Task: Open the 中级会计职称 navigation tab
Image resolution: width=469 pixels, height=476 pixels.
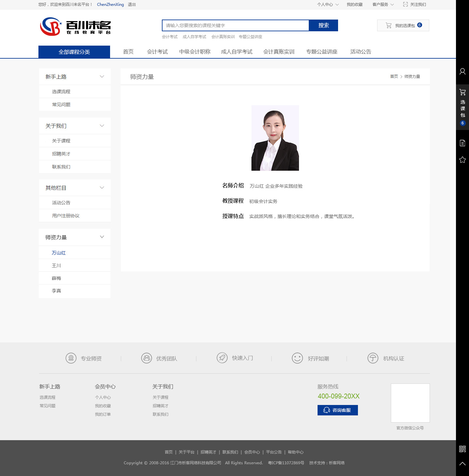Action: (x=195, y=52)
